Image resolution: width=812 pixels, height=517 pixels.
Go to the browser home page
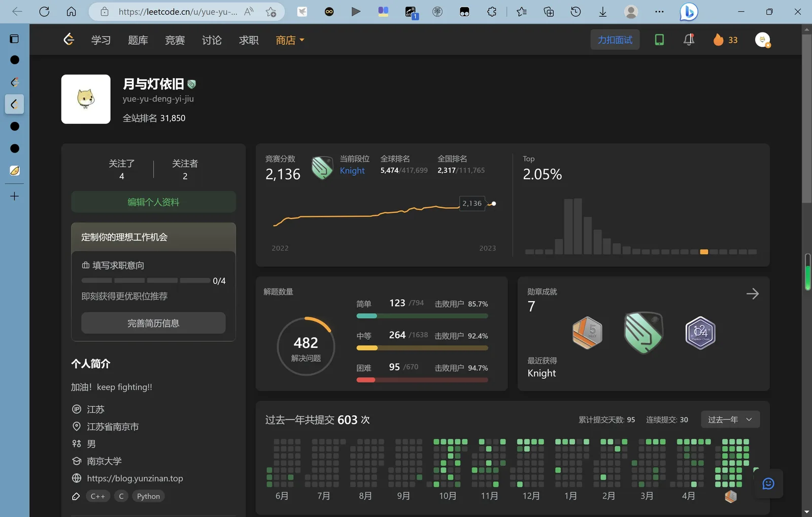coord(72,12)
